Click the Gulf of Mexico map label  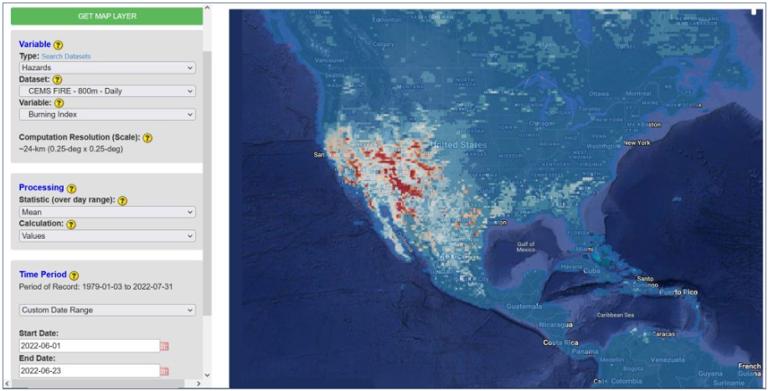click(x=526, y=247)
